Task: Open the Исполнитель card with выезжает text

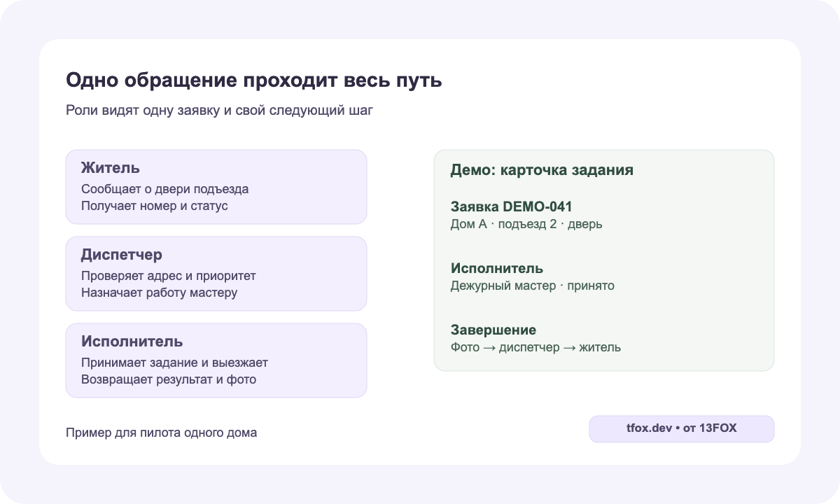Action: pyautogui.click(x=216, y=360)
